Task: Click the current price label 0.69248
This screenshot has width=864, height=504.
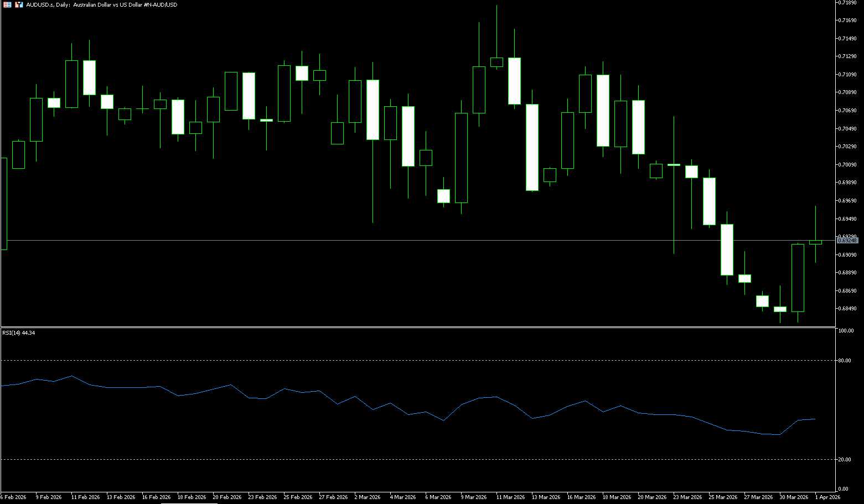Action: (x=847, y=241)
